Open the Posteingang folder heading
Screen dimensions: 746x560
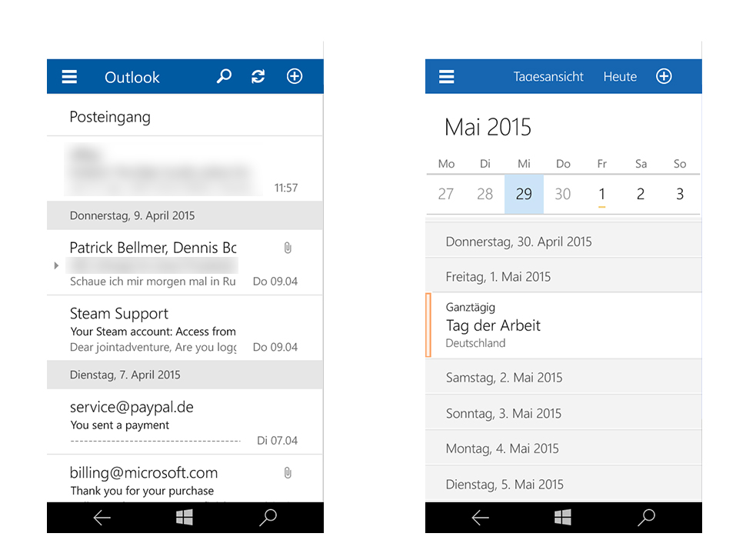coord(110,117)
